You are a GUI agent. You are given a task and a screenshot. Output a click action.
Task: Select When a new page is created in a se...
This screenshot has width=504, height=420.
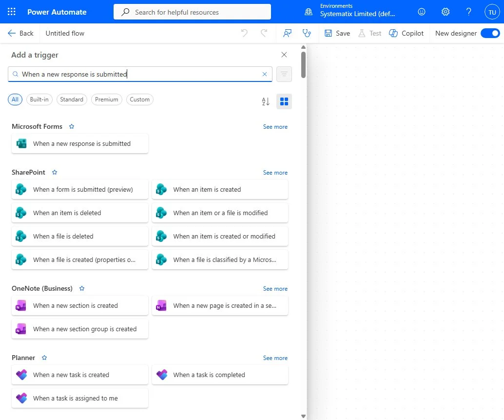(220, 306)
